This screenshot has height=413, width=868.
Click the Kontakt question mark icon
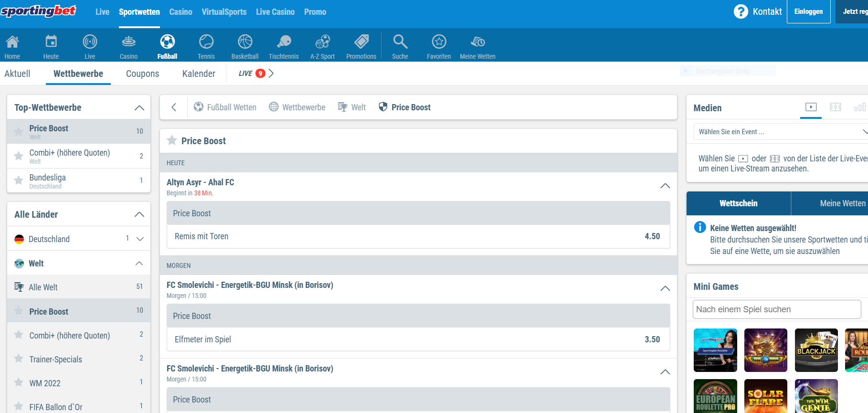(741, 11)
